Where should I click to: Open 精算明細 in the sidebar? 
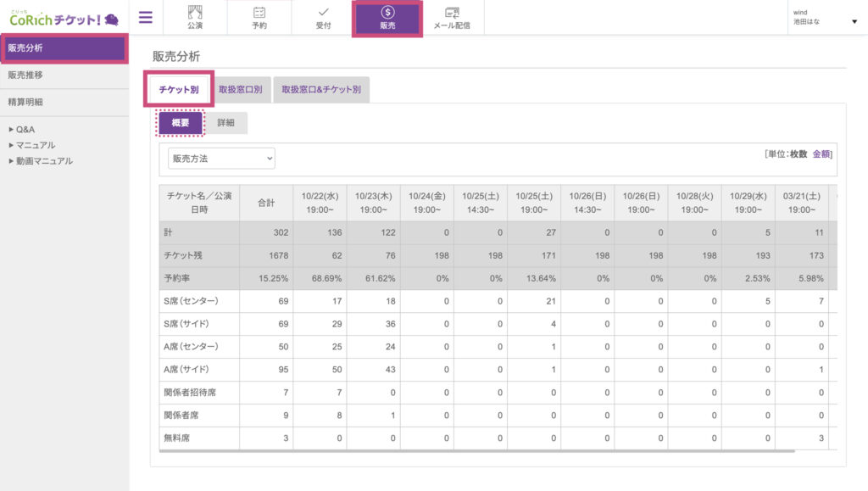click(x=25, y=102)
